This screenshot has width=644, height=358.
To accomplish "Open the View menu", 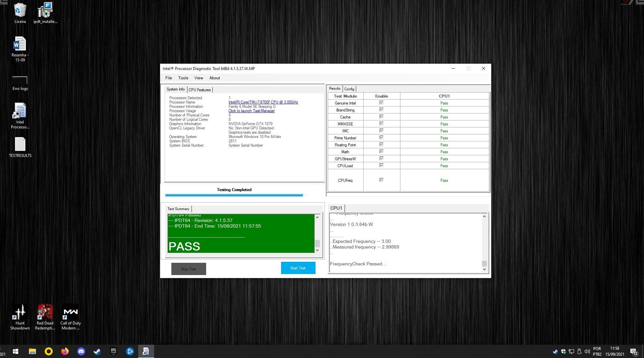I will tap(199, 78).
